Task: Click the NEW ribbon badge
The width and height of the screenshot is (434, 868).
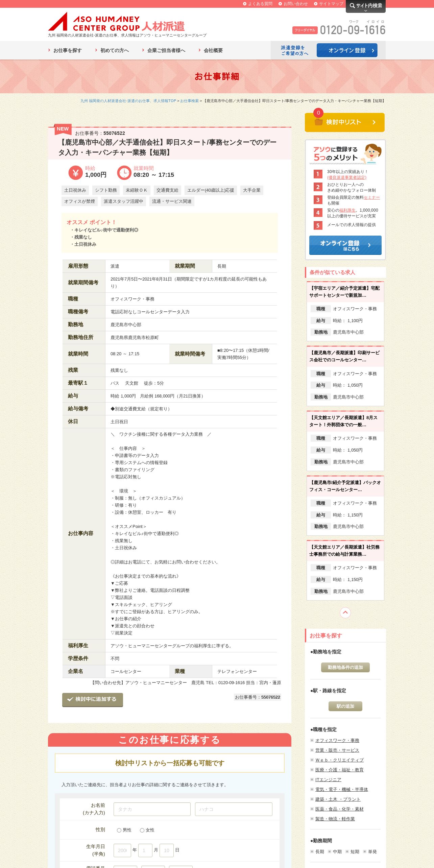Action: (x=63, y=129)
